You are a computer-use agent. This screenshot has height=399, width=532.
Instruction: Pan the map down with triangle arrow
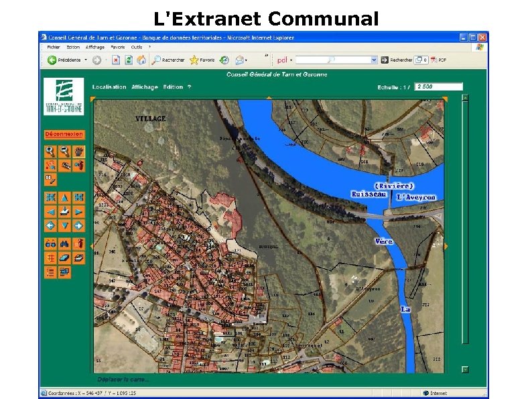tap(64, 226)
